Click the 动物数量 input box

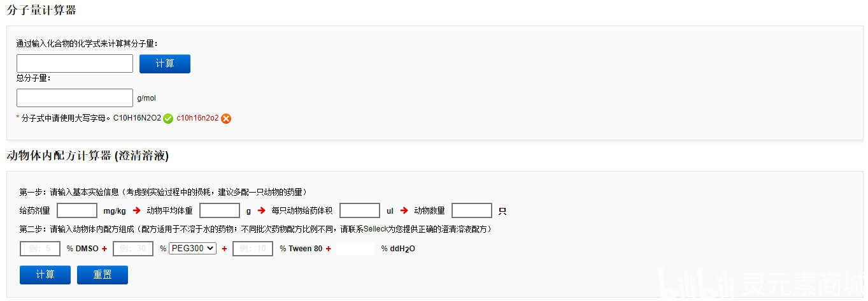tap(472, 210)
